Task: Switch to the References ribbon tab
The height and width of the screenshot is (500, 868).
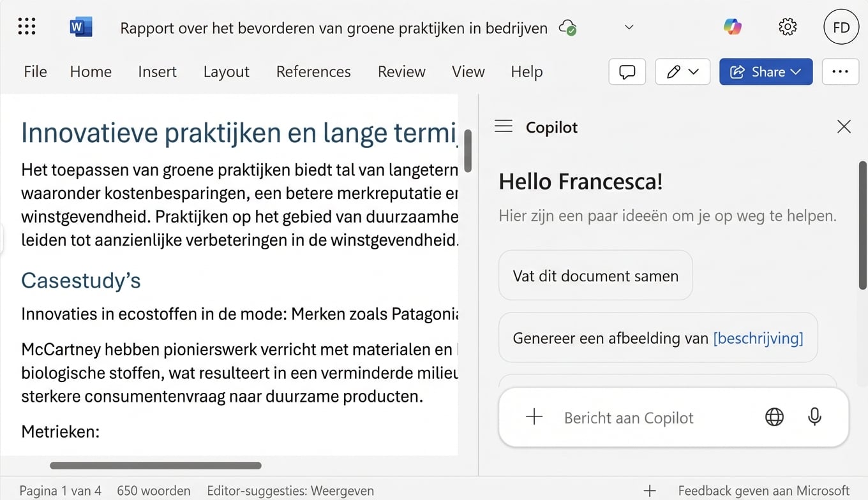Action: click(x=313, y=71)
